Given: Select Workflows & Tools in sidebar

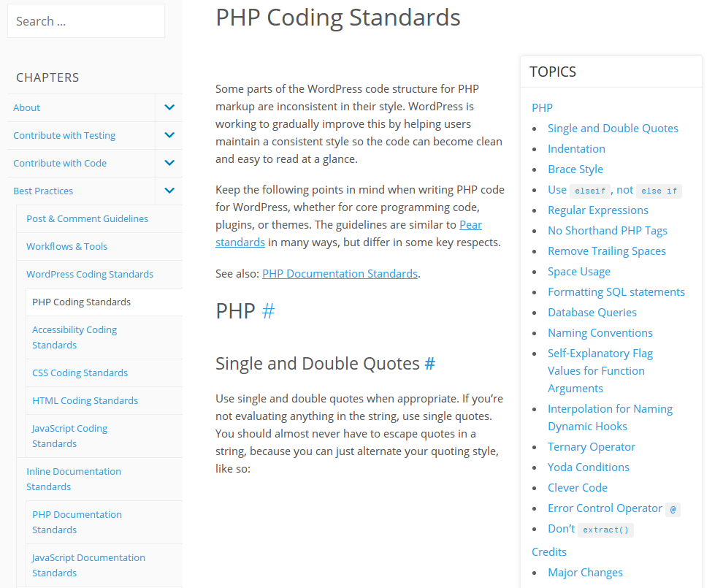Looking at the screenshot, I should point(66,246).
